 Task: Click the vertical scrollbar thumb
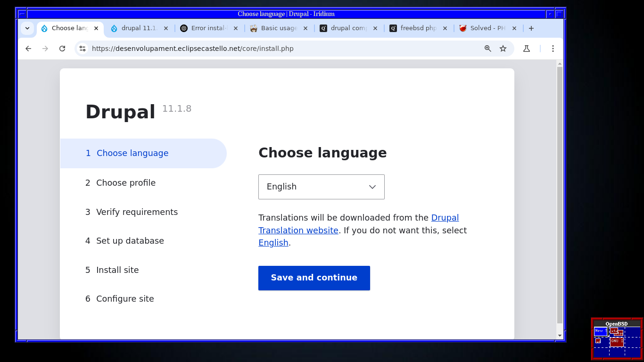coord(560,195)
